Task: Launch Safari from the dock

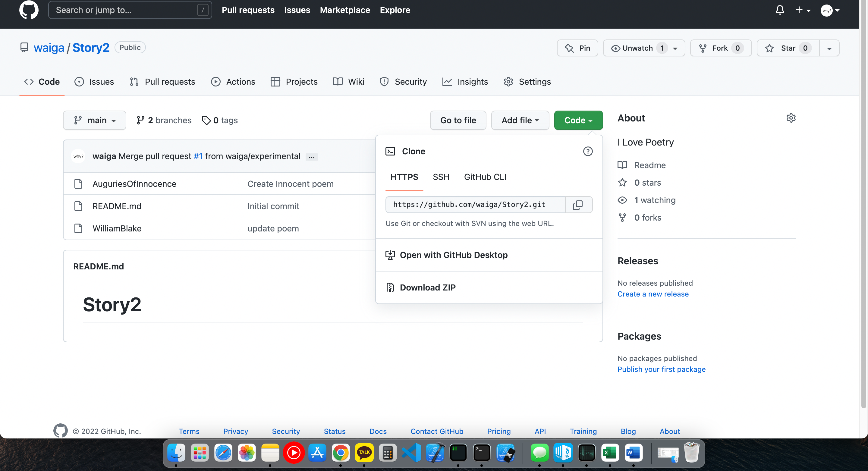Action: (223, 453)
